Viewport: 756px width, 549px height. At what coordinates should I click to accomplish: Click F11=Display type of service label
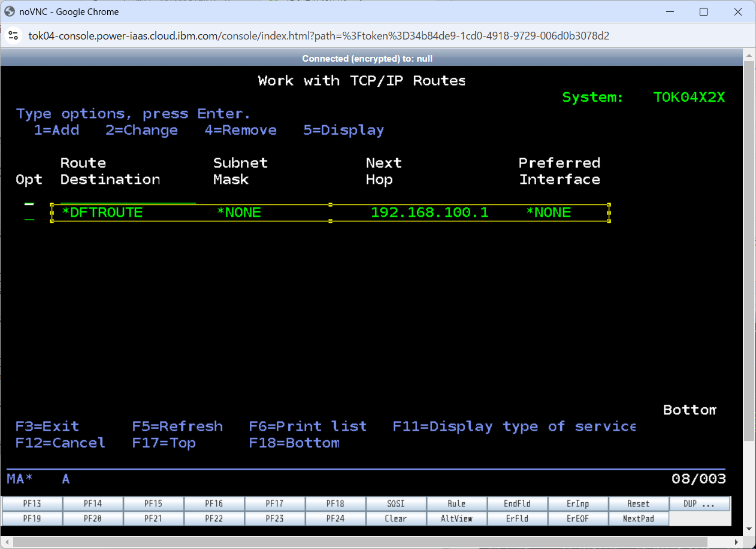click(515, 426)
